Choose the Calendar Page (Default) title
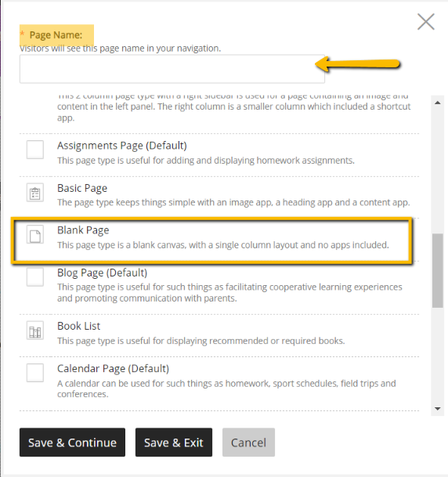Image resolution: width=448 pixels, height=477 pixels. click(x=113, y=369)
